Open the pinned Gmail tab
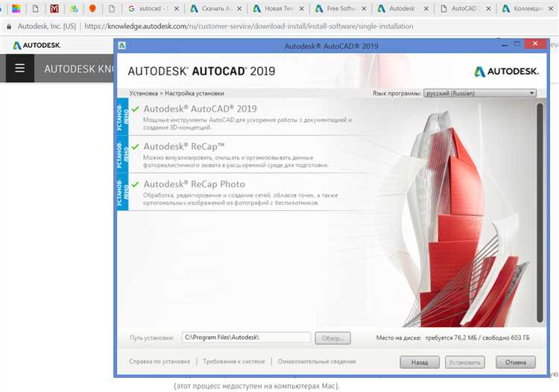559x392 pixels. [54, 9]
